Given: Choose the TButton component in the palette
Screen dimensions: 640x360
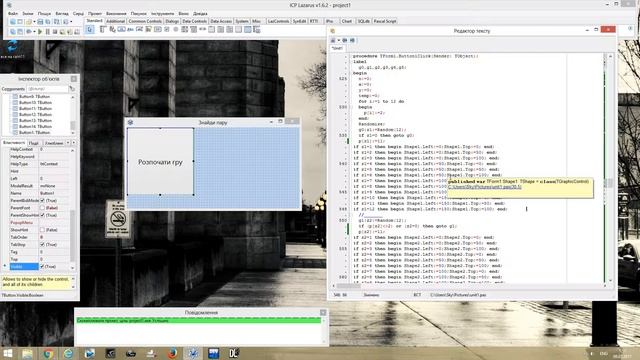Looking at the screenshot, I should (x=121, y=29).
